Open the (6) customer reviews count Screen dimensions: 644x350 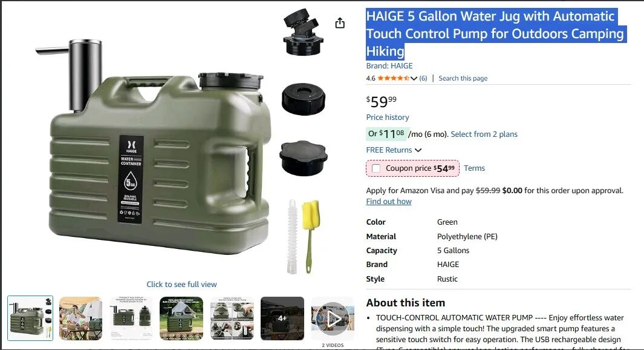pyautogui.click(x=423, y=78)
